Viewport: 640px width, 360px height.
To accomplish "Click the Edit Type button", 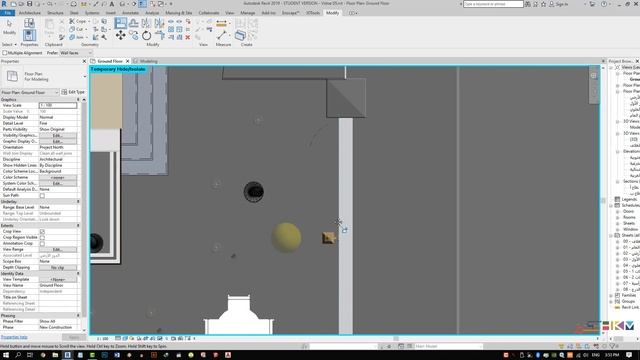I will pos(73,92).
